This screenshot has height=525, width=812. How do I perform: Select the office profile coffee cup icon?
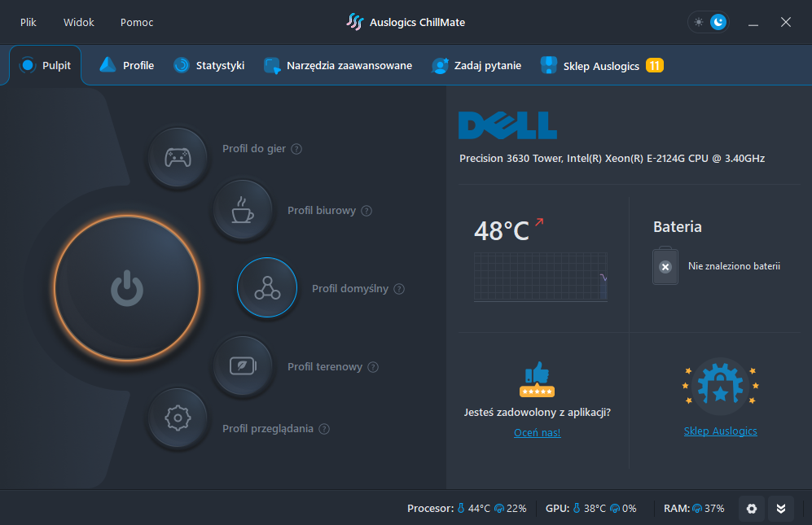(243, 210)
